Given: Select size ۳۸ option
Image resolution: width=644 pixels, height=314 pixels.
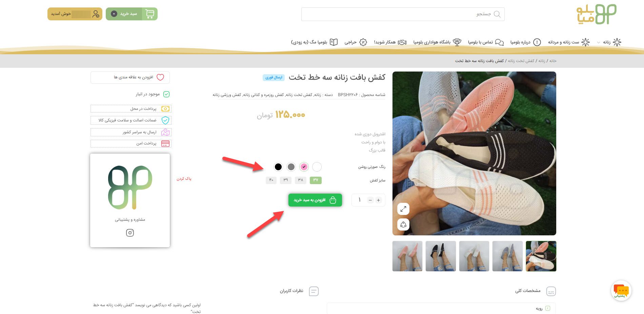Looking at the screenshot, I should tap(301, 180).
